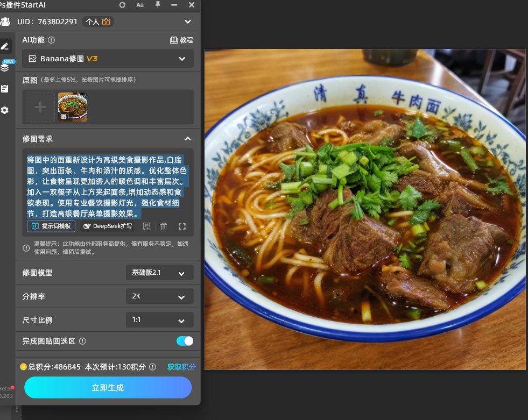Click the 获取积分 link
The width and height of the screenshot is (528, 420).
(181, 367)
